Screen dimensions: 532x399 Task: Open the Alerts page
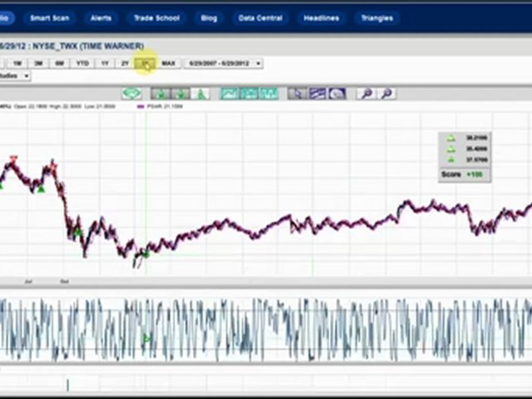point(101,18)
